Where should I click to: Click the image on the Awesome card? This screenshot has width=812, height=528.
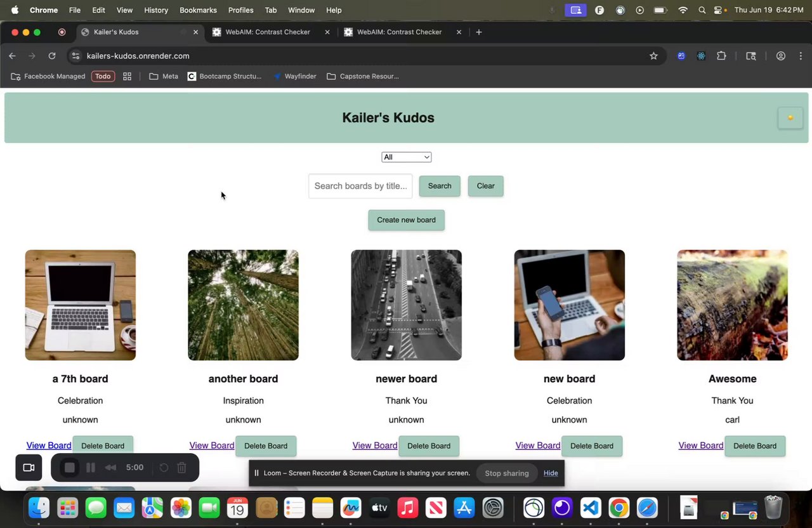[733, 305]
